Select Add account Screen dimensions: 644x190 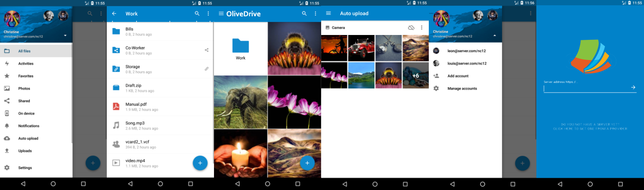465,76
